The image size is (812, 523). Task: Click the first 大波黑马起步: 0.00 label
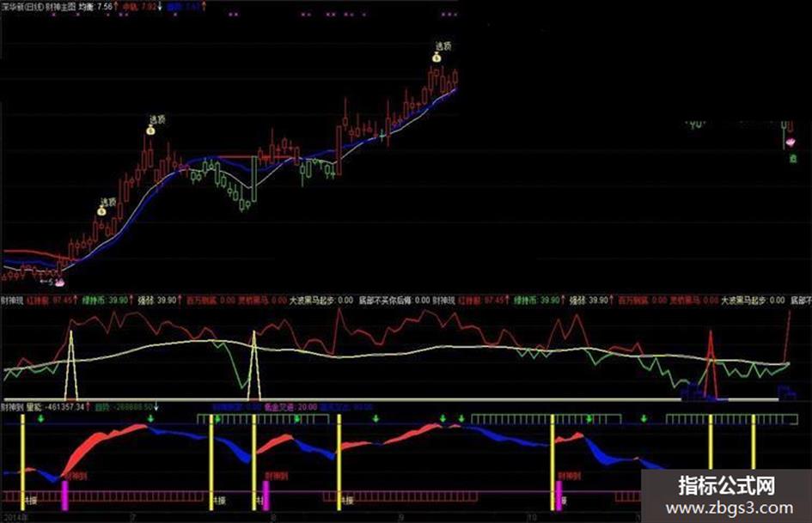321,300
